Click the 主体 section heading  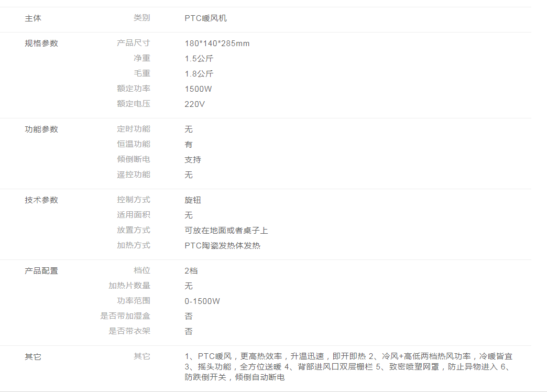pyautogui.click(x=33, y=18)
